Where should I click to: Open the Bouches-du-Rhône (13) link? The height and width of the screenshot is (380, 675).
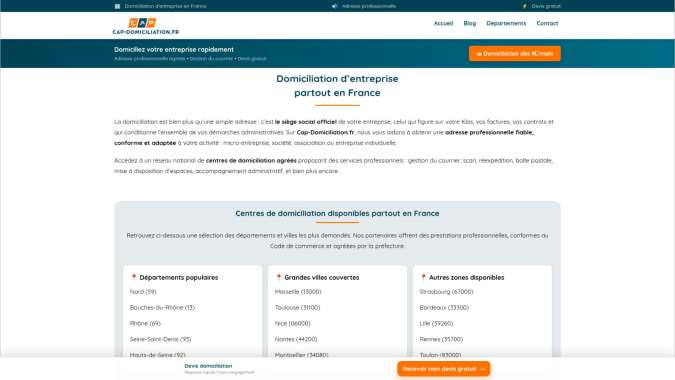pyautogui.click(x=162, y=308)
